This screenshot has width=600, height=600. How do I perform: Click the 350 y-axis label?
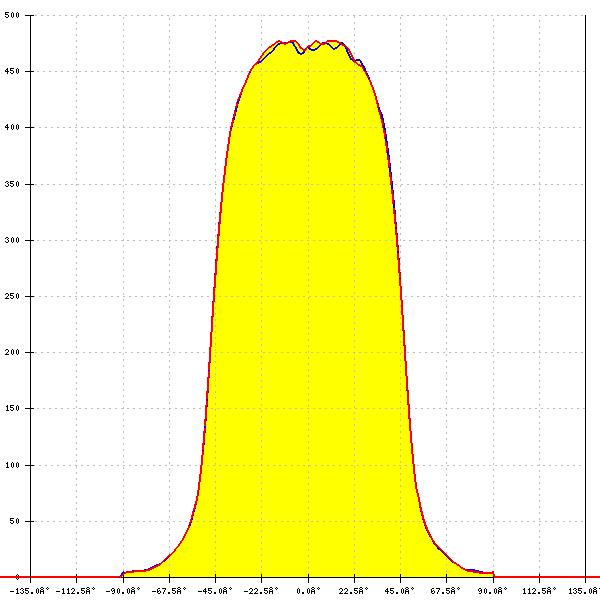[11, 184]
